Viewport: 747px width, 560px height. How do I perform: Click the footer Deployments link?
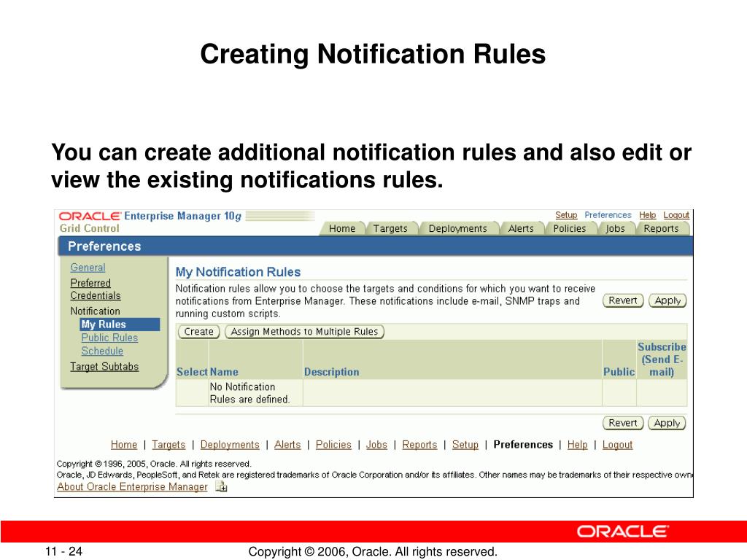[x=230, y=445]
